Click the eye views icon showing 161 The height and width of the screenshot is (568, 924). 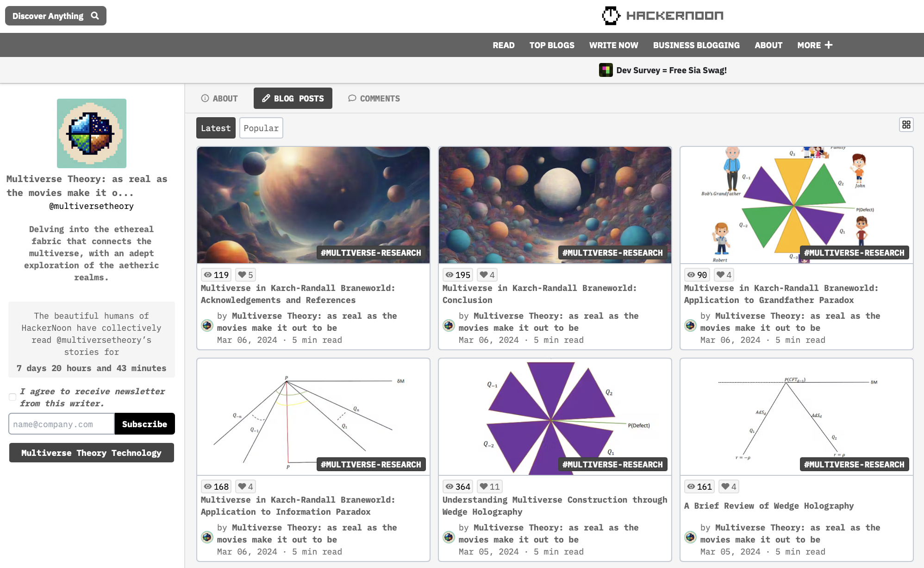click(x=691, y=486)
